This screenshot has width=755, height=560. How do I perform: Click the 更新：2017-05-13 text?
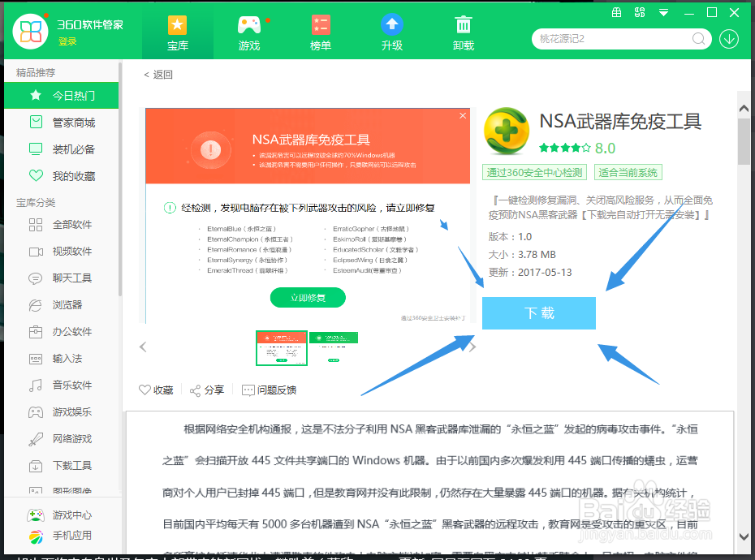[x=530, y=272]
